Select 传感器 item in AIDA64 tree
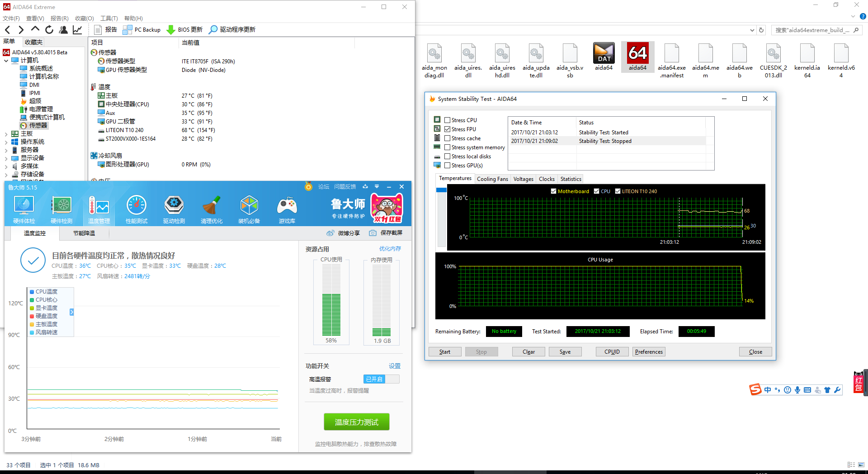 (34, 126)
